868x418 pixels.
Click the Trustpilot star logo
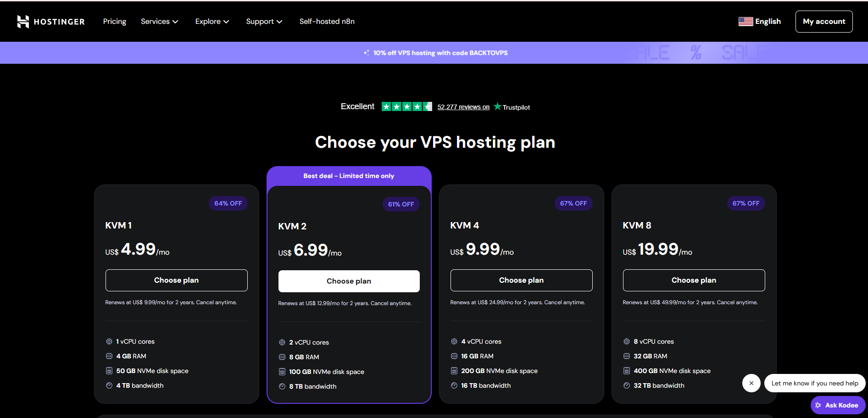click(497, 106)
